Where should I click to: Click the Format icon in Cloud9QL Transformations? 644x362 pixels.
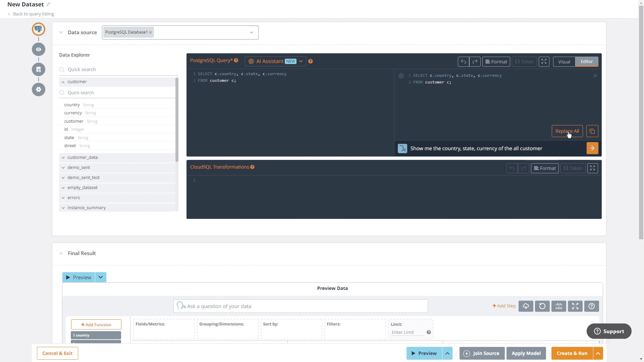click(544, 168)
